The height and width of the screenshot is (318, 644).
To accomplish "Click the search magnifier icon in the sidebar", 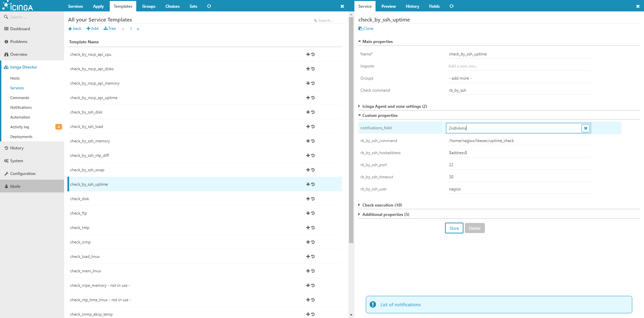I will (6, 17).
